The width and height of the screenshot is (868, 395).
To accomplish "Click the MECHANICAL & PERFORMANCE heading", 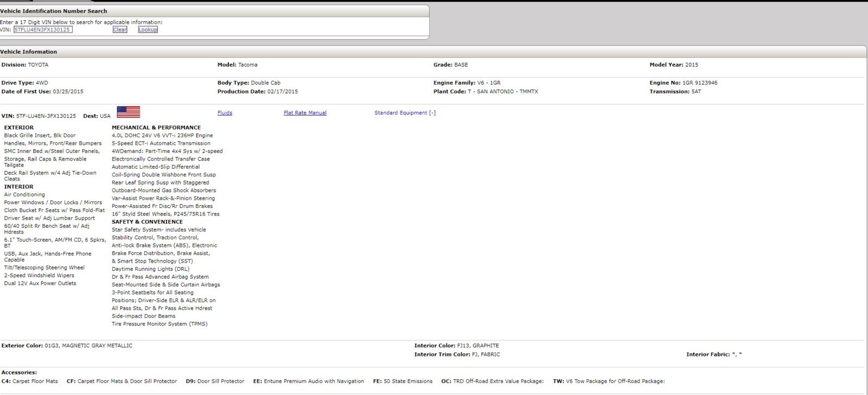I will [x=156, y=128].
